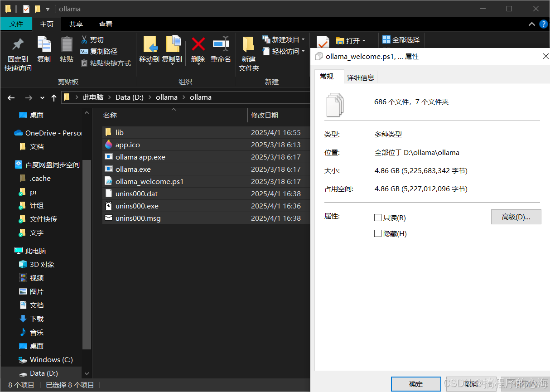Open OneDrive - Personal in sidebar

coord(48,133)
